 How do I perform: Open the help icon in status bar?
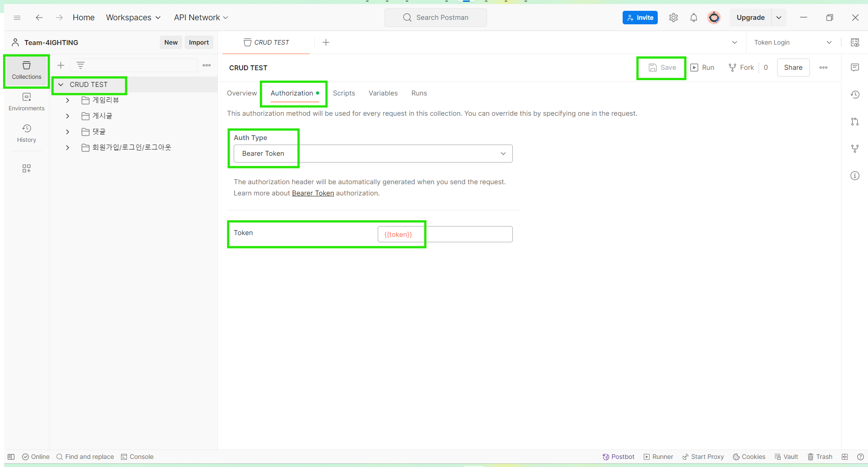860,457
